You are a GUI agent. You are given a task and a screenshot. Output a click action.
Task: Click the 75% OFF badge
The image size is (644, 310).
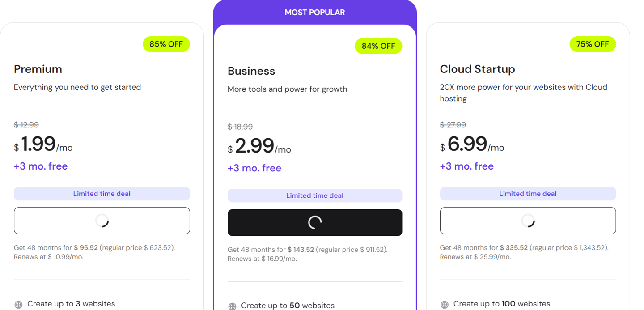(x=593, y=44)
